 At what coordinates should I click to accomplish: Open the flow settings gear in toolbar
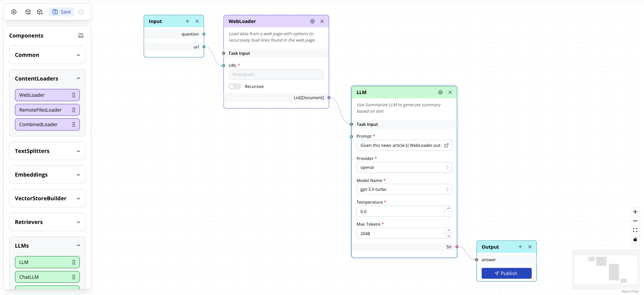click(x=14, y=12)
